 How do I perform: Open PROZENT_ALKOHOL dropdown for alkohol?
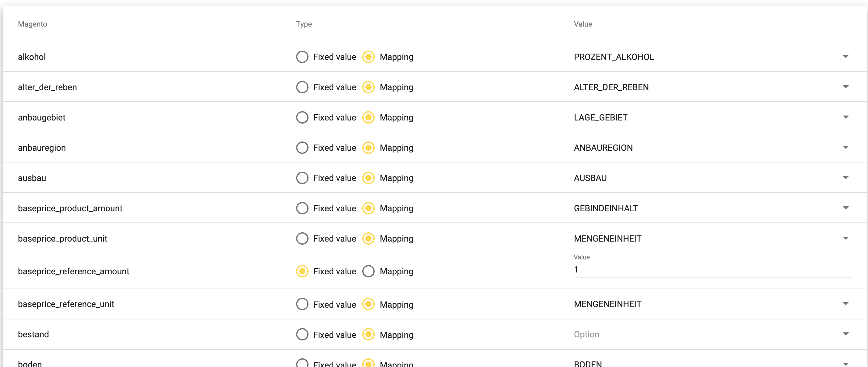[x=712, y=57]
